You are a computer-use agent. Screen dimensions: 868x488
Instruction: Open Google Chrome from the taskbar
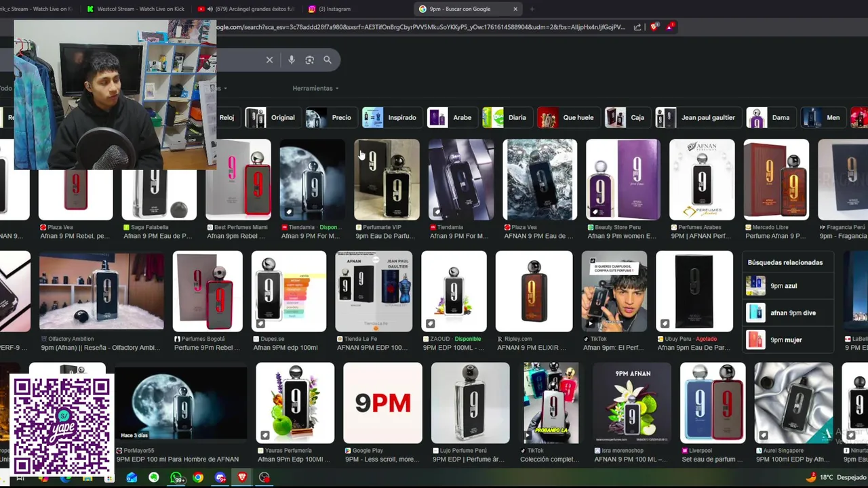point(198,478)
